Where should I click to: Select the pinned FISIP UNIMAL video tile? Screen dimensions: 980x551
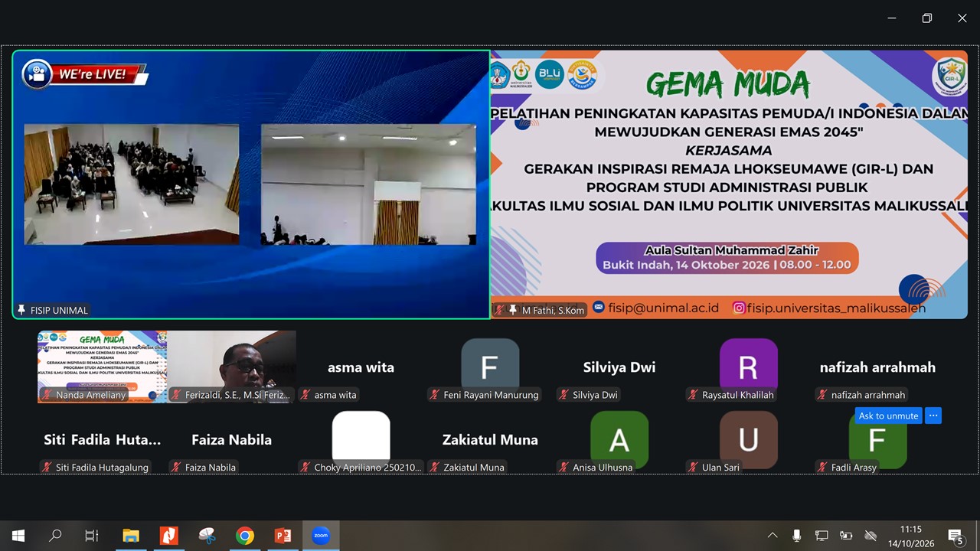(x=251, y=184)
